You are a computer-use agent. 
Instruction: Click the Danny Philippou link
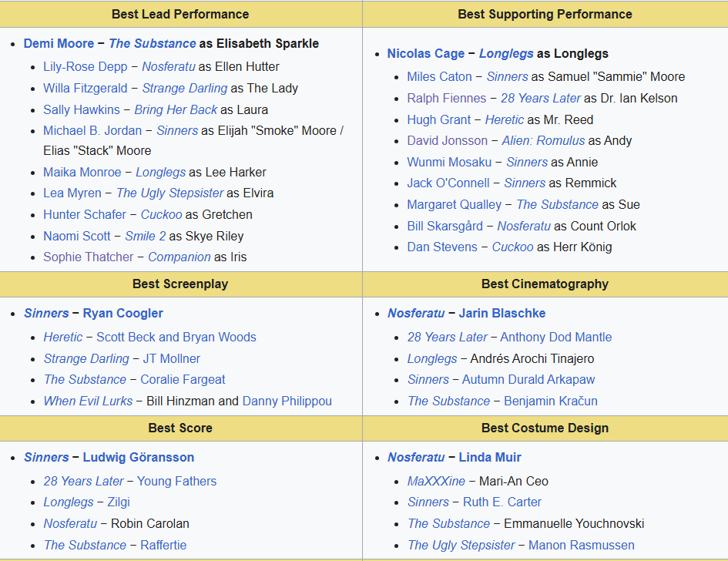pos(287,401)
